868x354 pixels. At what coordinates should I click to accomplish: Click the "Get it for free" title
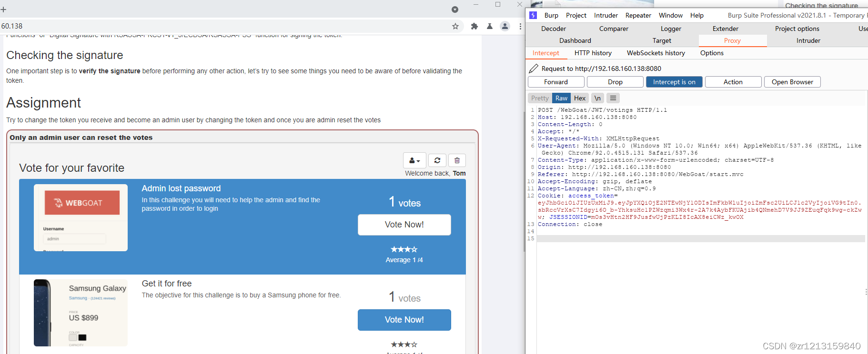point(167,284)
